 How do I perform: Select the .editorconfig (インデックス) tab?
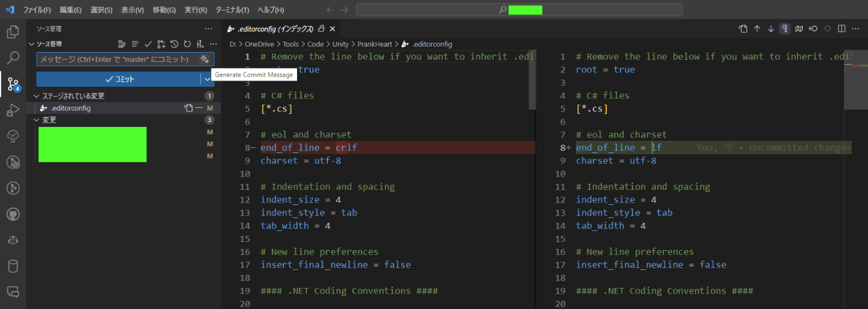[x=281, y=29]
